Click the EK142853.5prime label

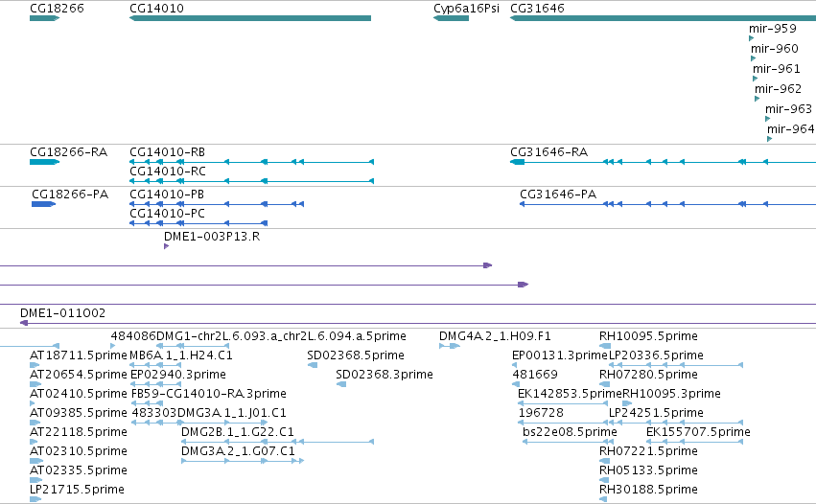[x=570, y=394]
